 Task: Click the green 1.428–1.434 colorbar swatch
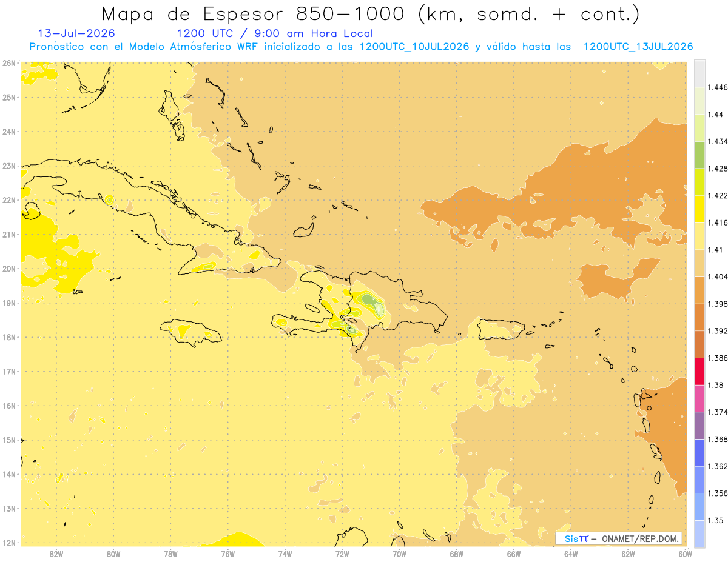[x=699, y=155]
